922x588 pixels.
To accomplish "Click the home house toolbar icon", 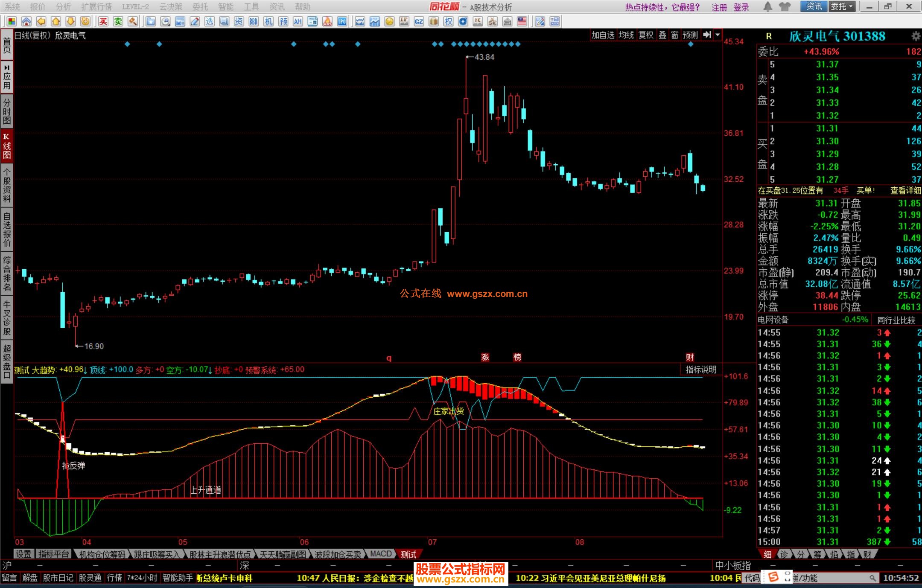I will coord(26,21).
